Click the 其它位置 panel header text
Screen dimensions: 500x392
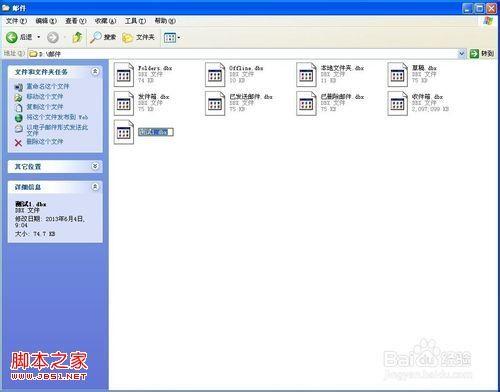(x=28, y=166)
